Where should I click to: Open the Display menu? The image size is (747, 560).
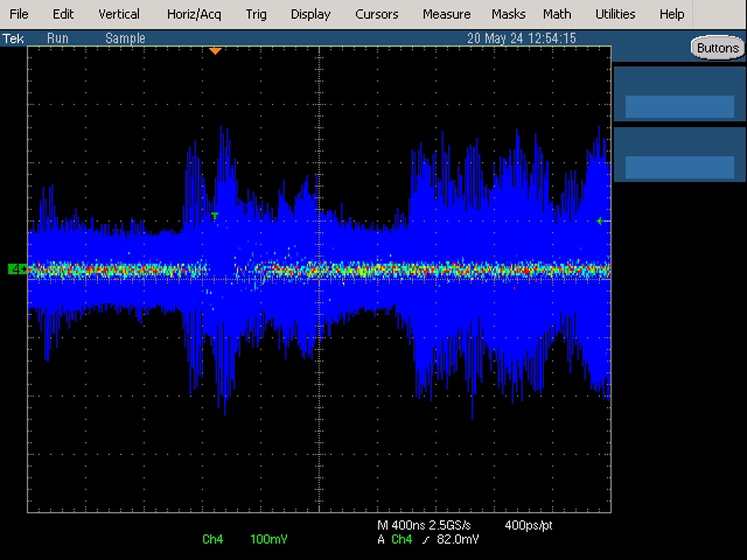310,14
